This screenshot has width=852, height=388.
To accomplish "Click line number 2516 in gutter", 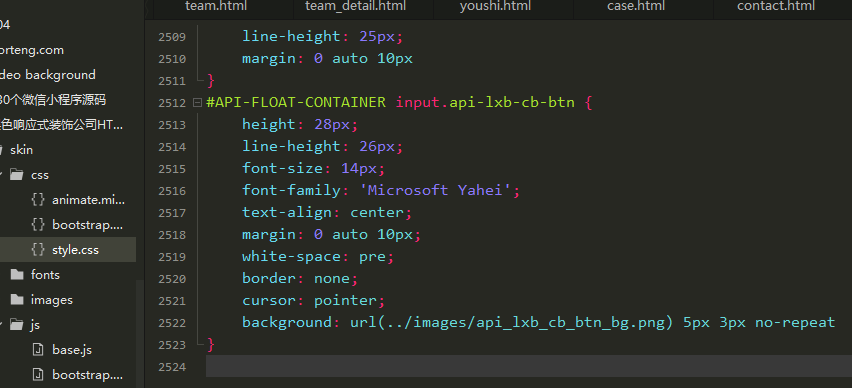I will pyautogui.click(x=172, y=191).
